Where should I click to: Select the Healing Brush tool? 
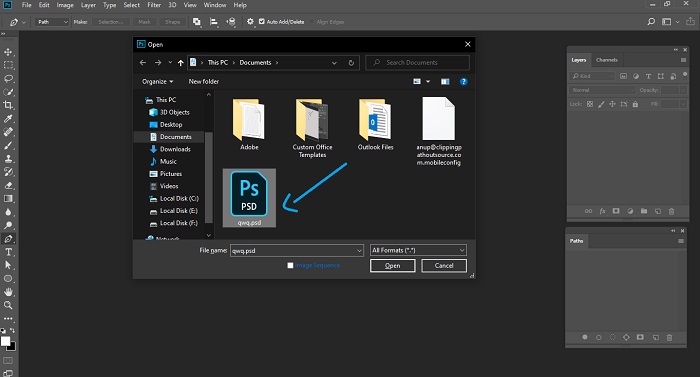8,132
